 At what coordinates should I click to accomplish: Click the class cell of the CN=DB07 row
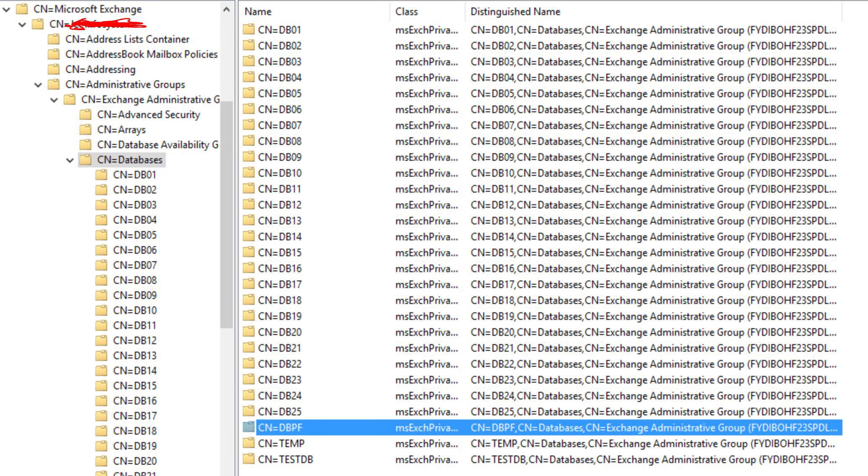coord(427,125)
